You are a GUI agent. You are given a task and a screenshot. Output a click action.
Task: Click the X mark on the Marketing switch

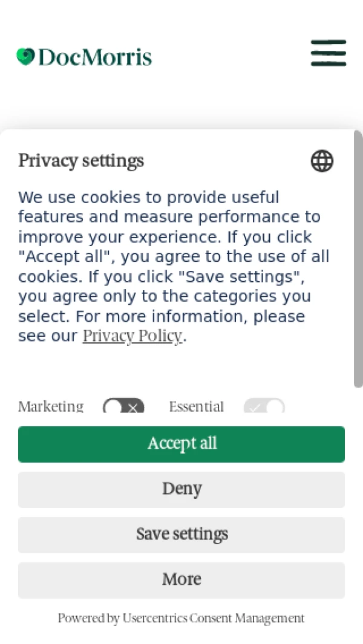pyautogui.click(x=133, y=408)
